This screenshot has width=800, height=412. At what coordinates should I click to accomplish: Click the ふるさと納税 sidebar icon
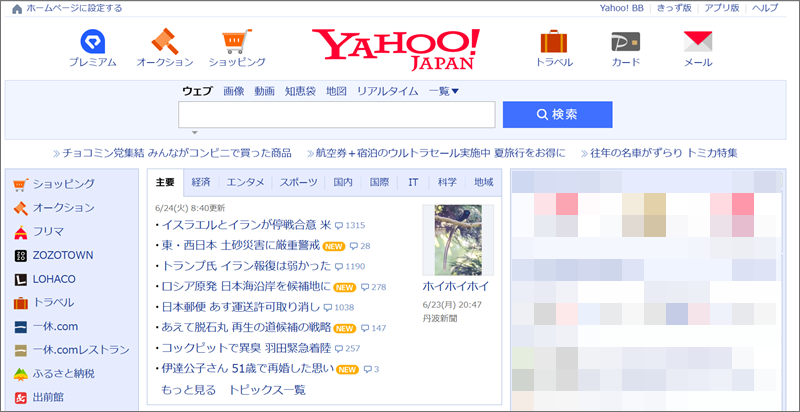tap(20, 374)
